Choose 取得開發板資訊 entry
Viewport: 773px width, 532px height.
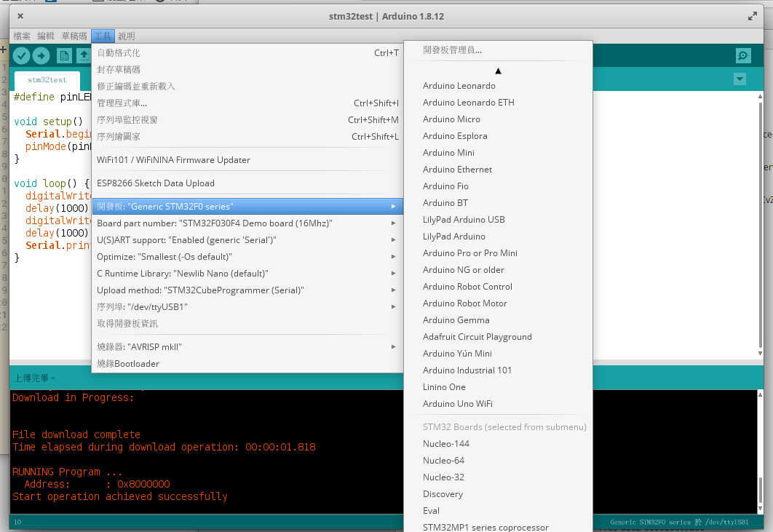coord(247,323)
